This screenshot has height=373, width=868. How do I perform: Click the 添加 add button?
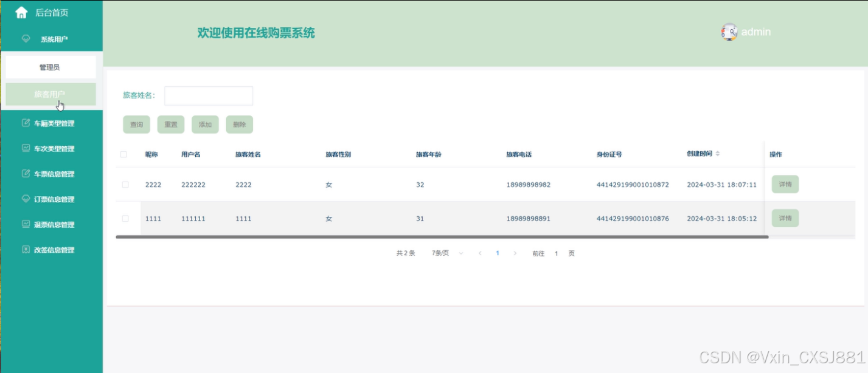coord(205,125)
